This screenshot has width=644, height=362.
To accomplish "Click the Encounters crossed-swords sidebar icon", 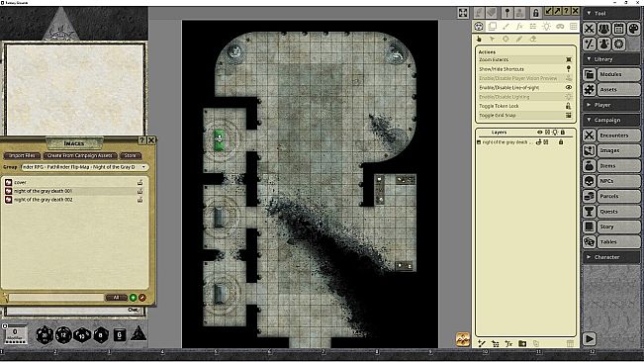I will (x=590, y=136).
